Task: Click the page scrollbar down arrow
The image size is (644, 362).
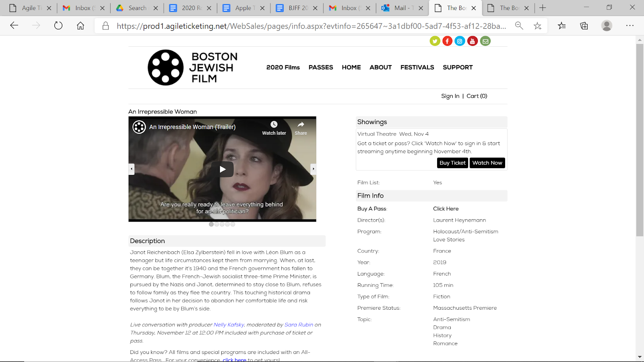Action: (x=640, y=357)
